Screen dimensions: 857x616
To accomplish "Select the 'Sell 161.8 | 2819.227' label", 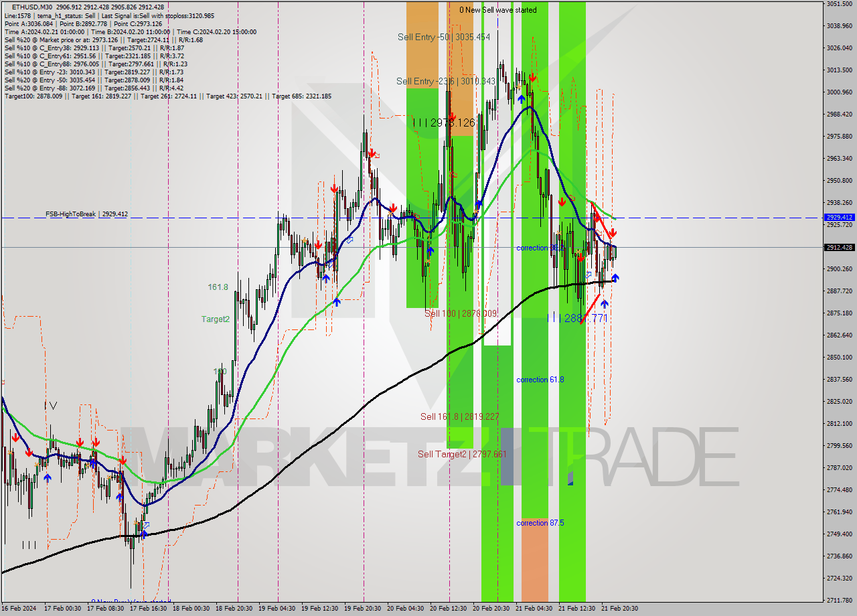I will [x=460, y=416].
